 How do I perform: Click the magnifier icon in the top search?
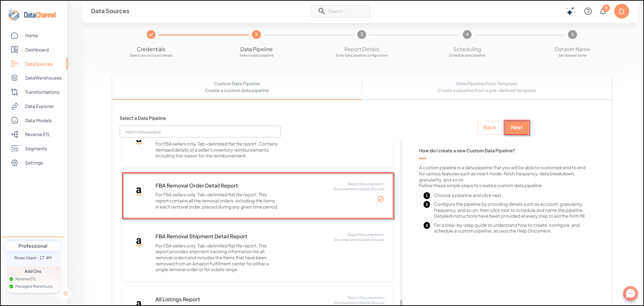[x=321, y=11]
